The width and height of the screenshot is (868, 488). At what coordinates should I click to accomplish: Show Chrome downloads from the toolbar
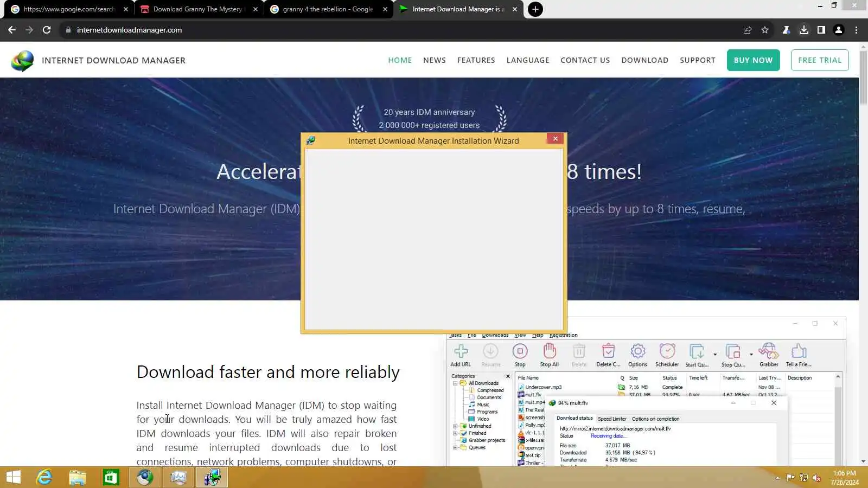[x=804, y=30]
